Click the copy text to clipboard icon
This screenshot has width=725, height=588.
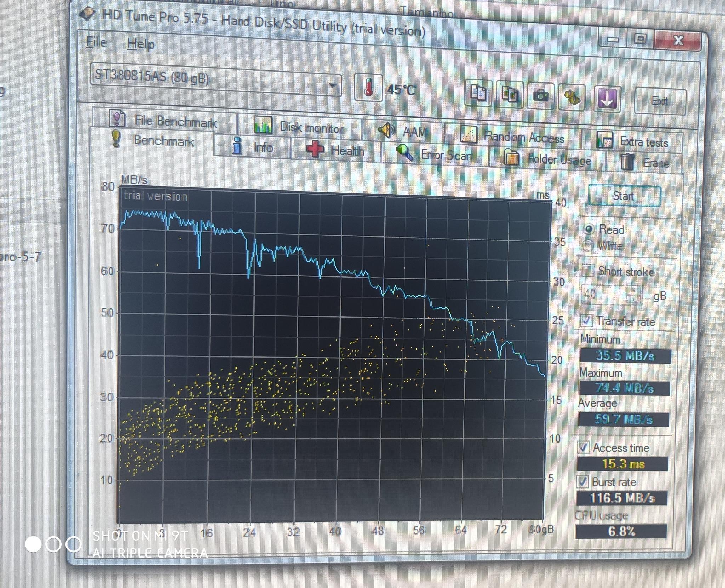[479, 93]
